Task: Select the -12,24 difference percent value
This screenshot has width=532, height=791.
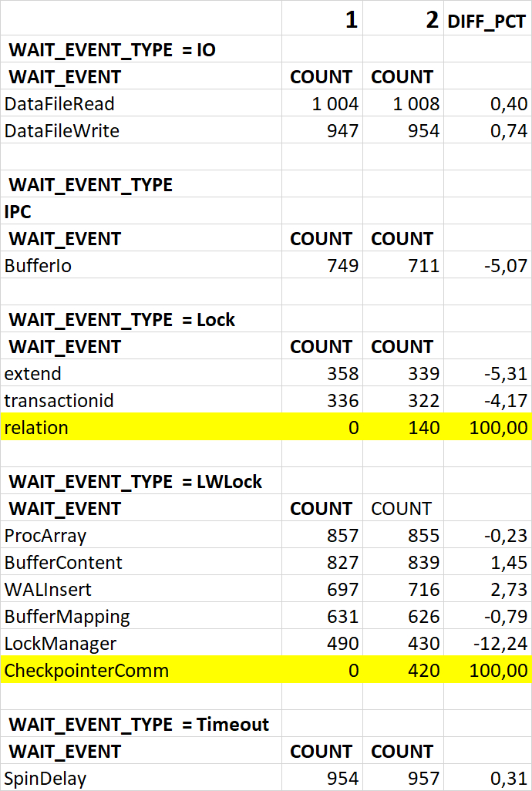Action: (499, 644)
